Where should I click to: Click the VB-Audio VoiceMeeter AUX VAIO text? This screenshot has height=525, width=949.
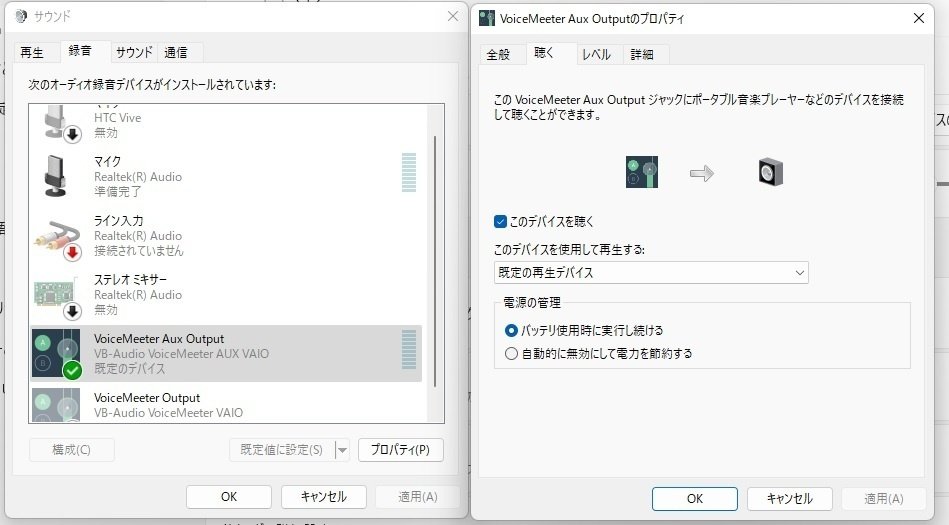pyautogui.click(x=182, y=354)
